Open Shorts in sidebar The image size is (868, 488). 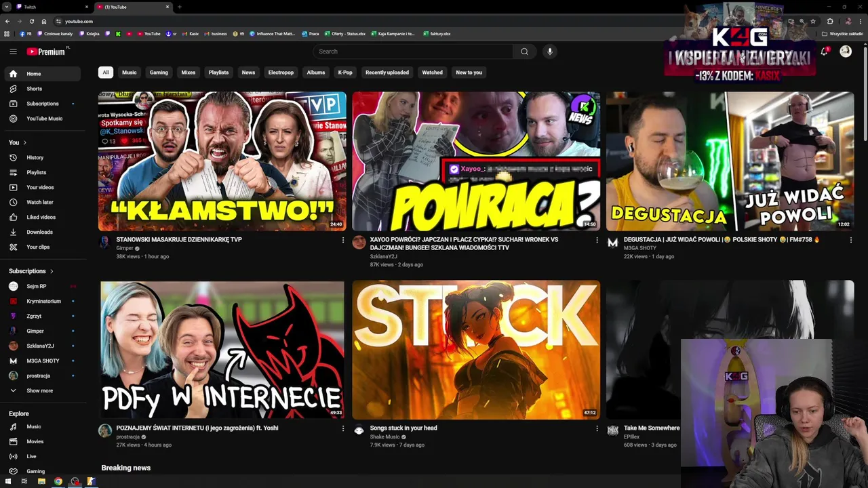(43, 89)
